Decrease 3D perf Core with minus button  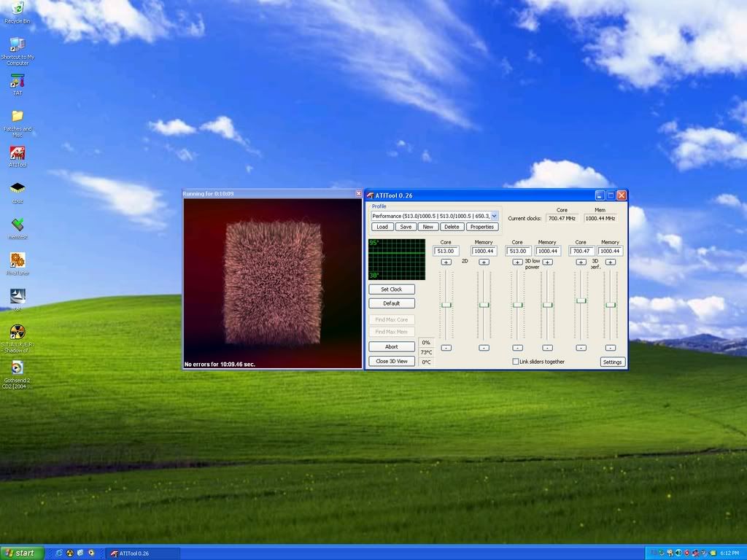coord(581,348)
